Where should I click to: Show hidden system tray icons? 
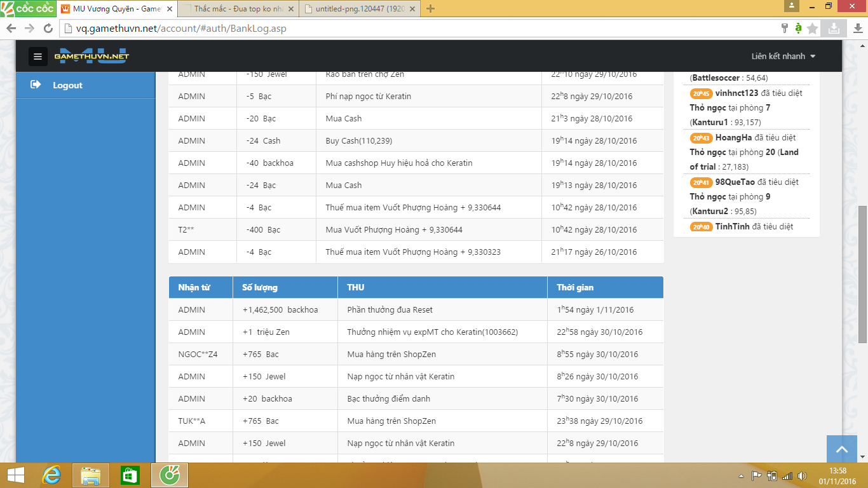pyautogui.click(x=741, y=476)
